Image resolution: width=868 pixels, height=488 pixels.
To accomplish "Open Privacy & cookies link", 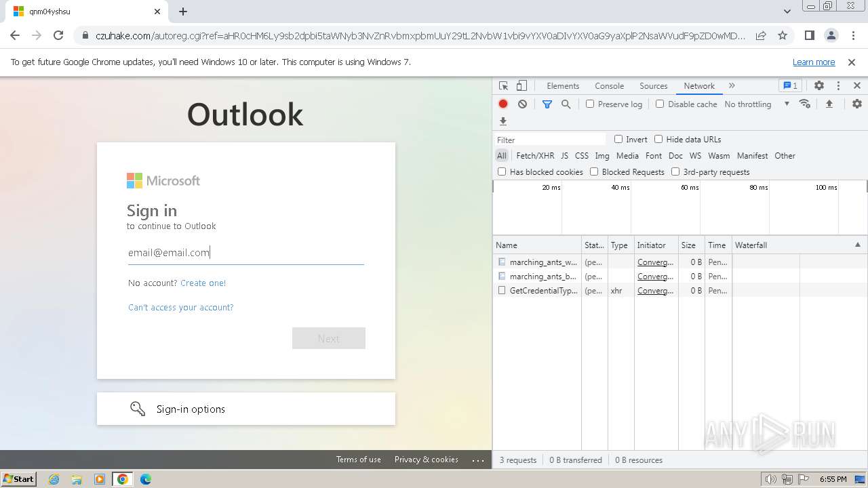I will click(427, 460).
